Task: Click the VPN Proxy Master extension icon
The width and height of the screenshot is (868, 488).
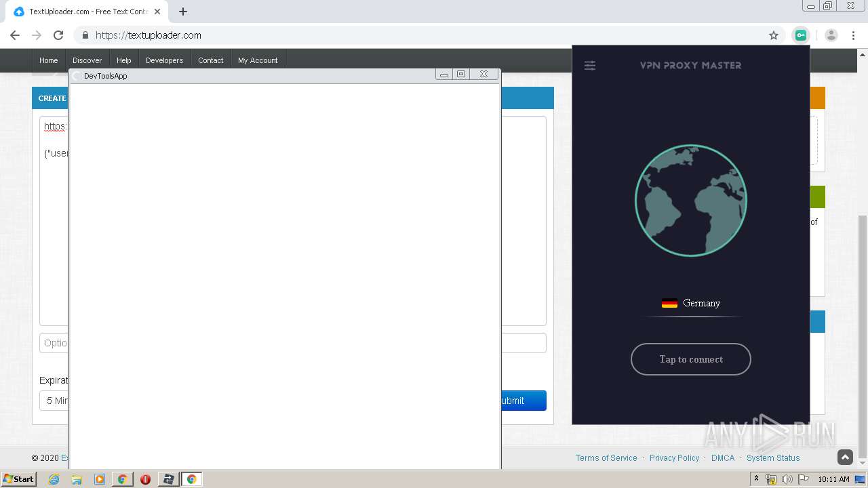Action: pos(801,35)
